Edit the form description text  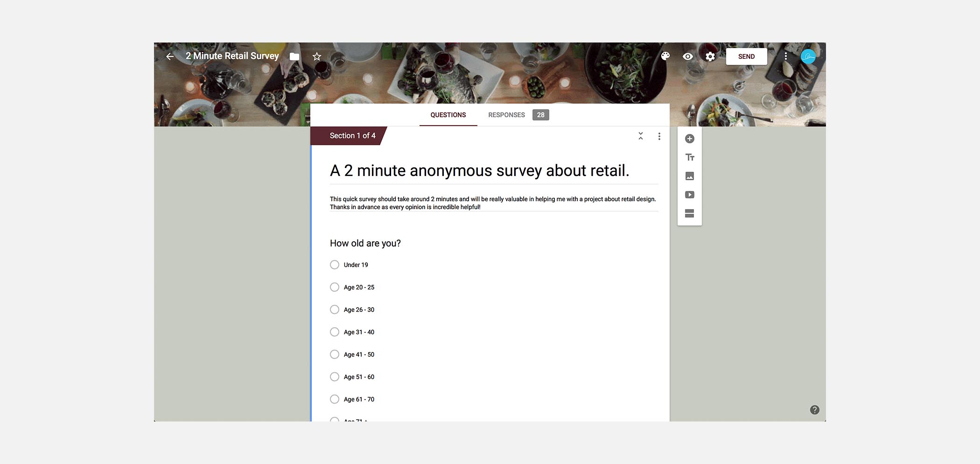pyautogui.click(x=493, y=203)
